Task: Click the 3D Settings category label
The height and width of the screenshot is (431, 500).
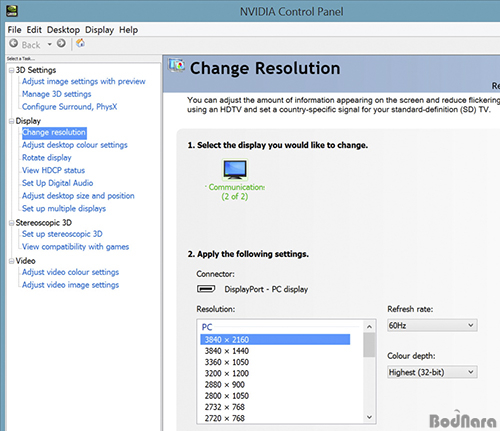Action: click(36, 70)
